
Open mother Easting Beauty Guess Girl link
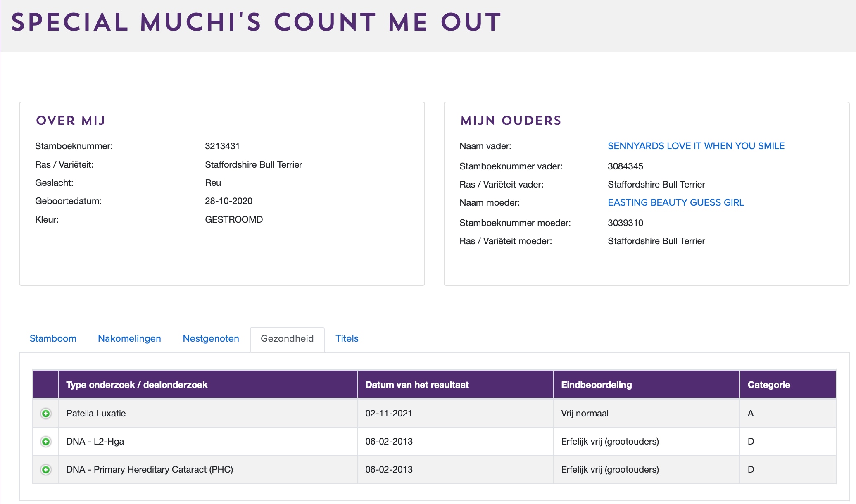point(675,202)
